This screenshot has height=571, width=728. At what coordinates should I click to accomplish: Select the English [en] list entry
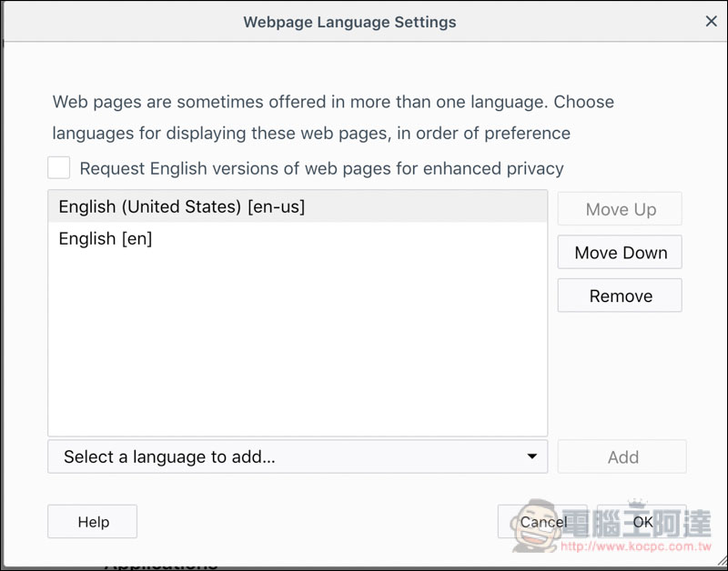(x=106, y=240)
